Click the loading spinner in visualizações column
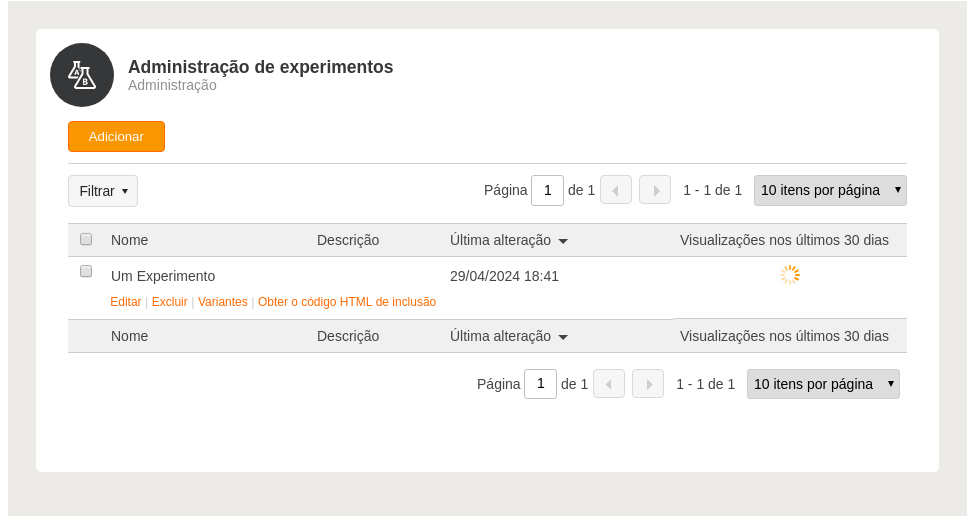This screenshot has width=975, height=525. tap(790, 275)
